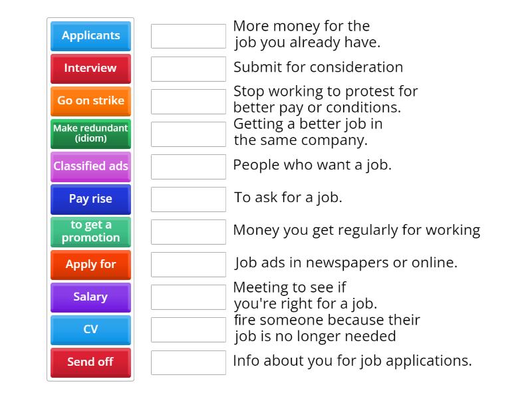The height and width of the screenshot is (399, 532).
Task: Click the box next to 'Getting a better job in the same company'
Action: click(188, 134)
